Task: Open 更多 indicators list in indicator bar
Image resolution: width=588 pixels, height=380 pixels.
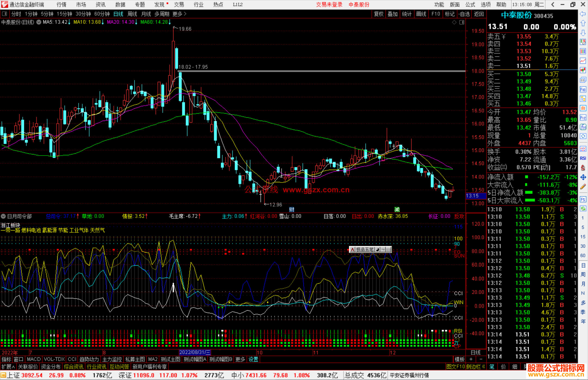Action: [x=240, y=359]
